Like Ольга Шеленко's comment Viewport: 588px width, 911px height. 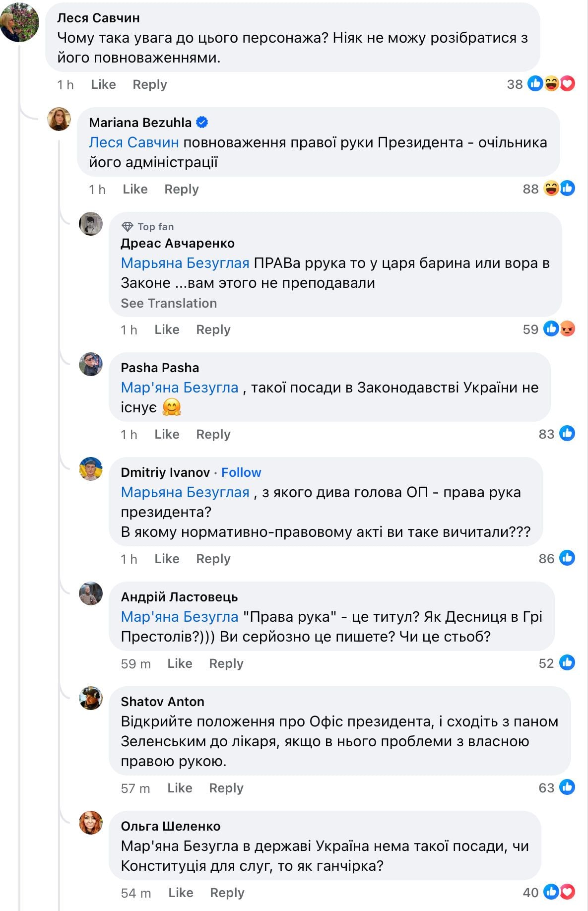click(181, 893)
